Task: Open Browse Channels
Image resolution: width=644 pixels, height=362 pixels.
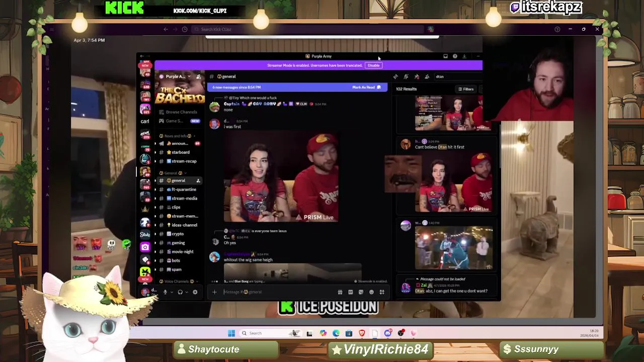Action: tap(178, 112)
